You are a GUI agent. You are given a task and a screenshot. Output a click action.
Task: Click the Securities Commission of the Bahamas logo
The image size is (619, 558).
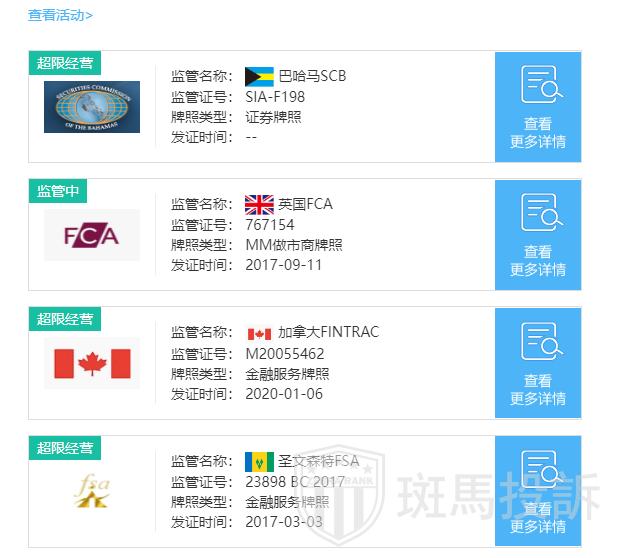tap(92, 107)
